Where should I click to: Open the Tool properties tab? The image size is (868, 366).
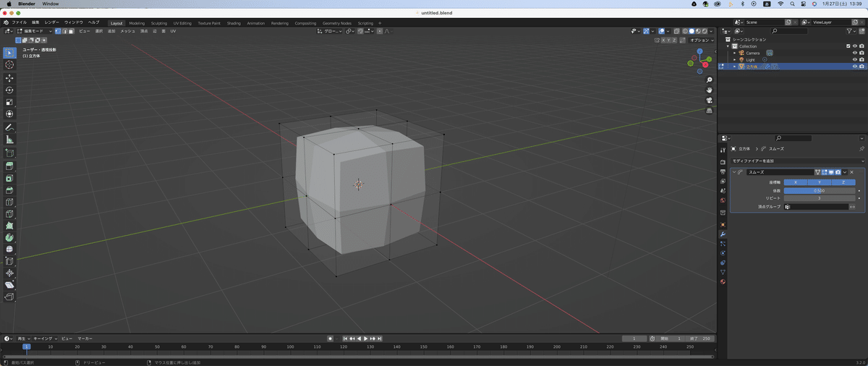[723, 149]
